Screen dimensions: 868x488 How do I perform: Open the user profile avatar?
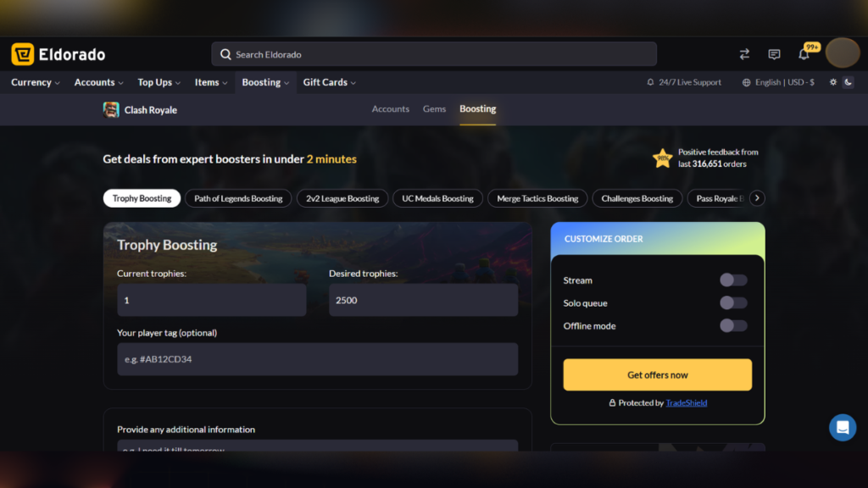coord(843,53)
